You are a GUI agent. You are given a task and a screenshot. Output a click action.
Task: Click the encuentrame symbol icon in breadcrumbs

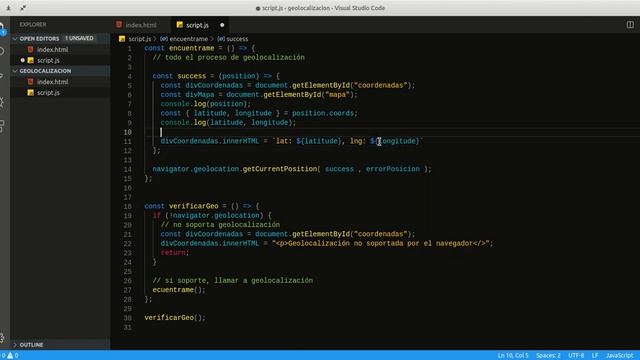coord(164,39)
